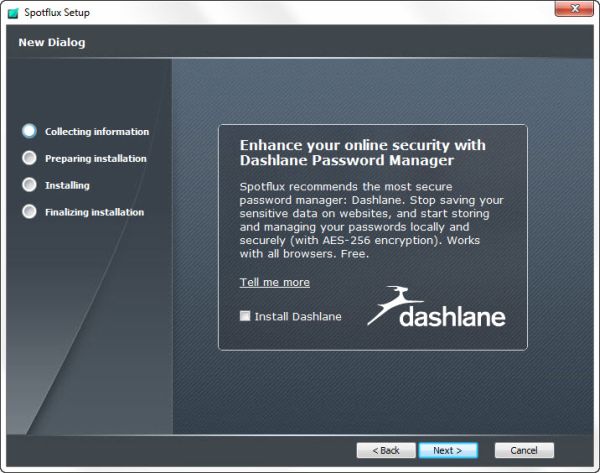
Task: Click the New Dialog header text
Action: pos(52,42)
